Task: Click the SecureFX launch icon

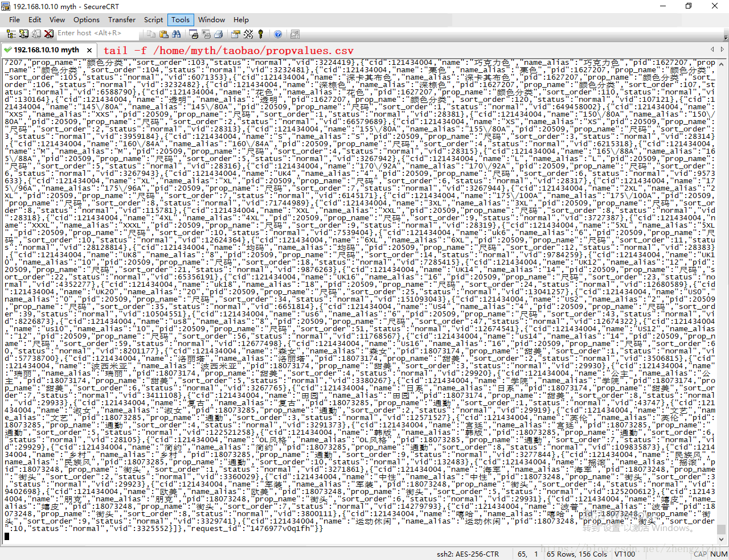Action: pos(295,34)
